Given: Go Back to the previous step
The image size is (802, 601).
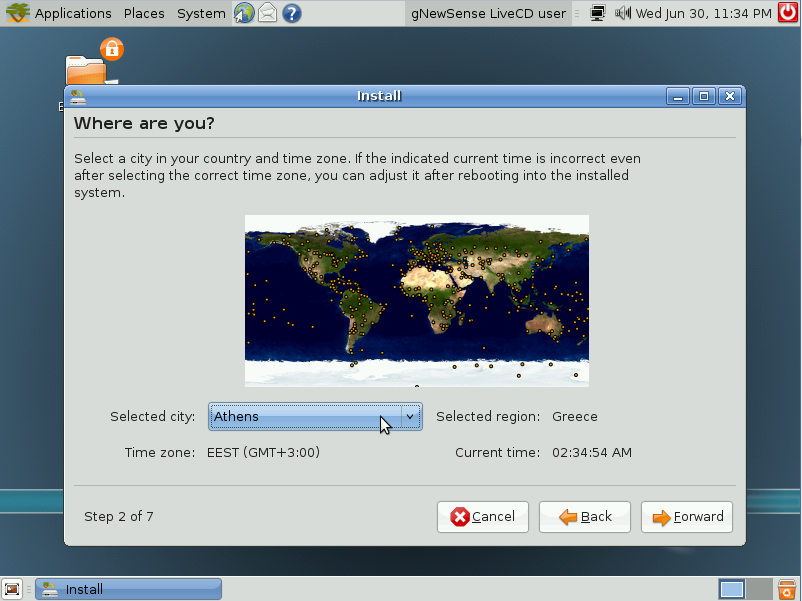Looking at the screenshot, I should click(x=585, y=517).
